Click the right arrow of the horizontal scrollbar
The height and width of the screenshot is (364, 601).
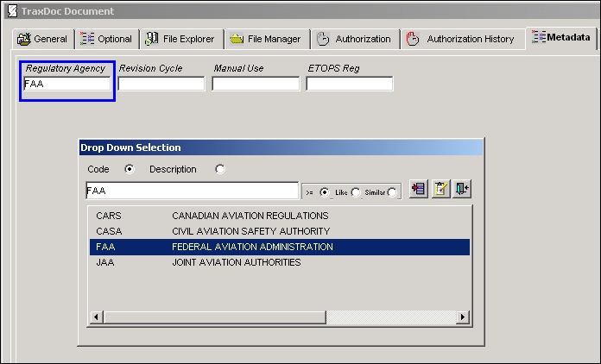[463, 317]
